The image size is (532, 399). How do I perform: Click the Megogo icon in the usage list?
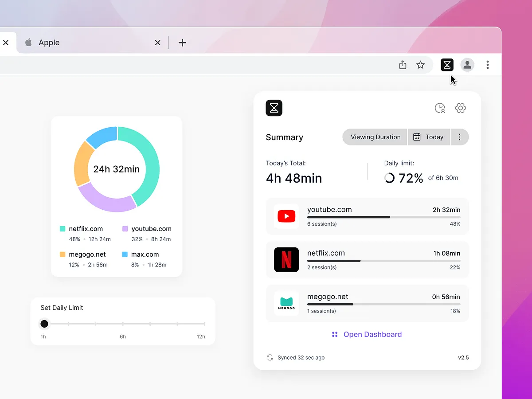pyautogui.click(x=286, y=303)
